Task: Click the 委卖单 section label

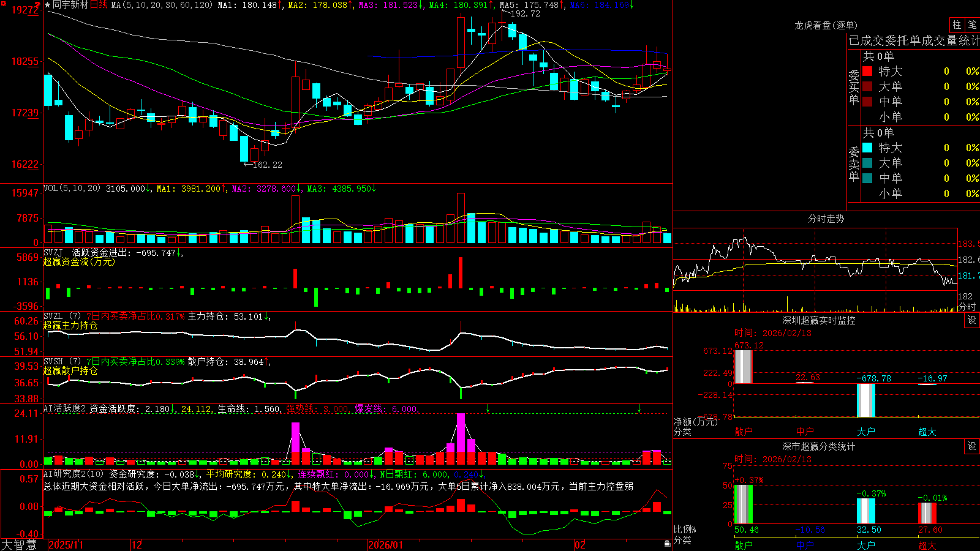Action: click(x=854, y=163)
